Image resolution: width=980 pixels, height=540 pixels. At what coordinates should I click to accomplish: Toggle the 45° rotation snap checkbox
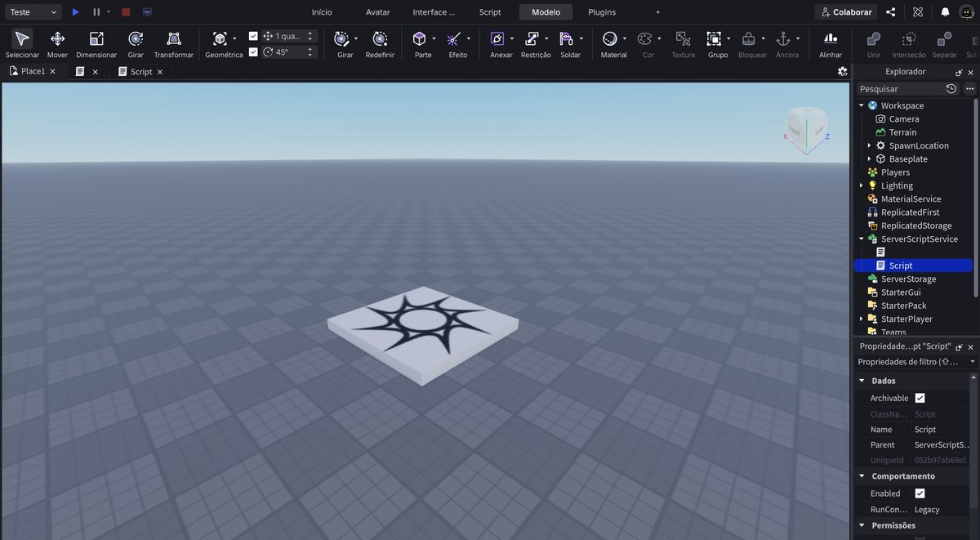click(x=253, y=51)
